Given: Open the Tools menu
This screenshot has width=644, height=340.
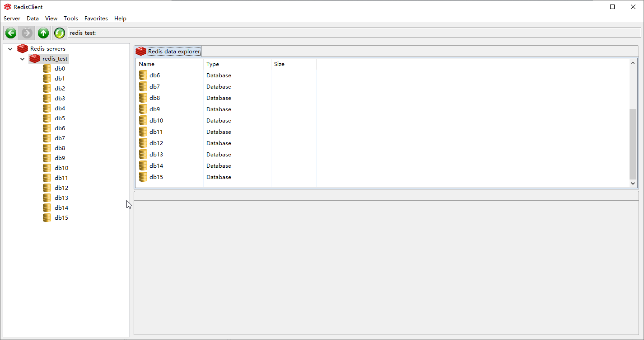Looking at the screenshot, I should [x=71, y=19].
